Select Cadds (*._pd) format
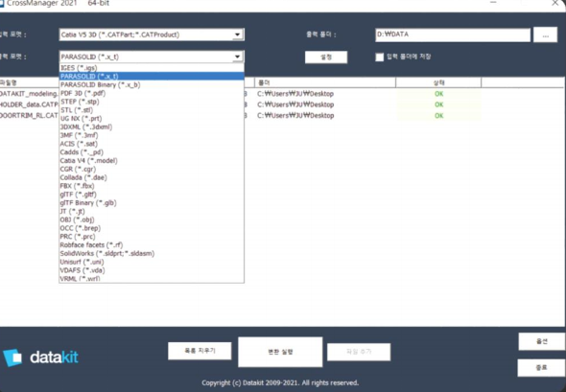566x392 pixels. click(x=152, y=152)
